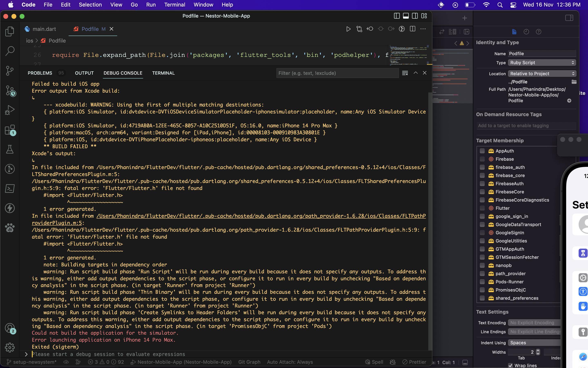Toggle panel layout icon in title bar
Screen dimensions: 588x368
coord(406,16)
